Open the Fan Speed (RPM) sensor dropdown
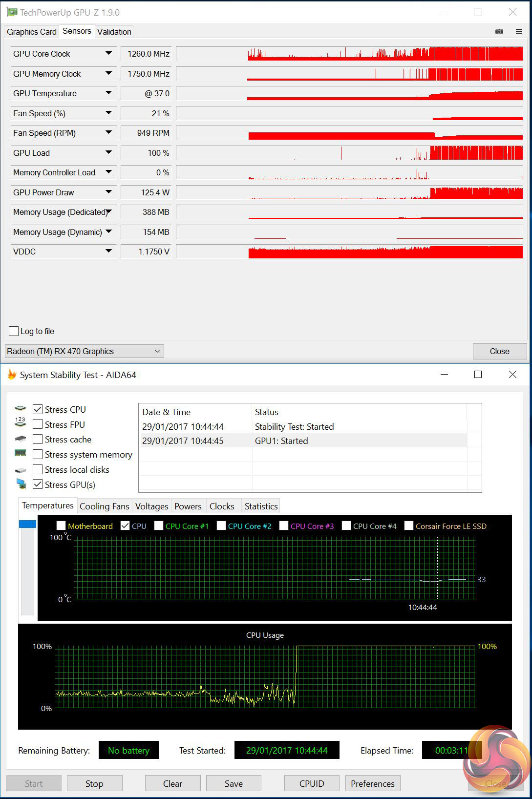This screenshot has height=799, width=532. 108,132
